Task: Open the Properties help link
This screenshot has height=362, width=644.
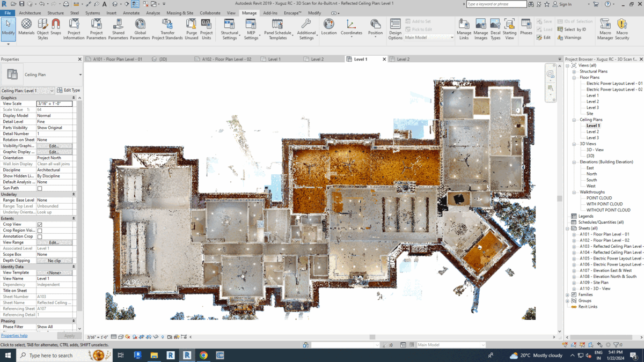Action: [14, 336]
